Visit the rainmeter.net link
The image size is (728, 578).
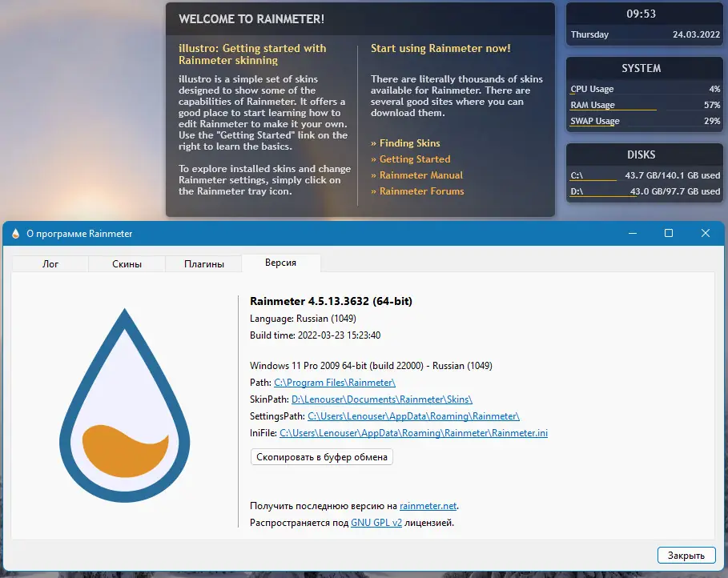click(428, 506)
